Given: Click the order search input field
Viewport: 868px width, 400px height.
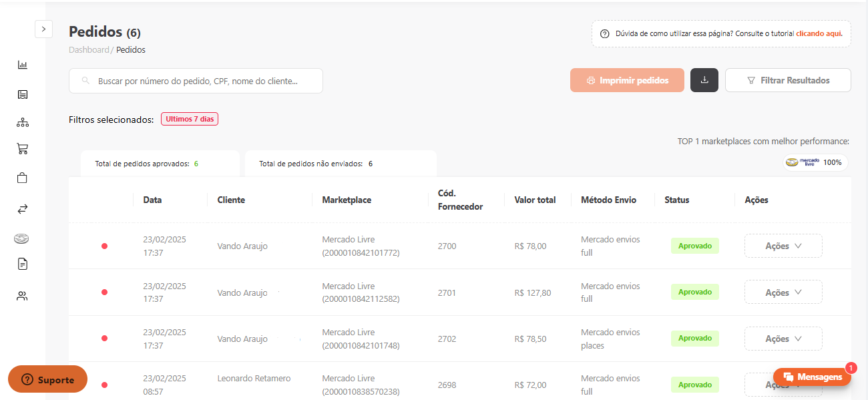Looking at the screenshot, I should 197,81.
